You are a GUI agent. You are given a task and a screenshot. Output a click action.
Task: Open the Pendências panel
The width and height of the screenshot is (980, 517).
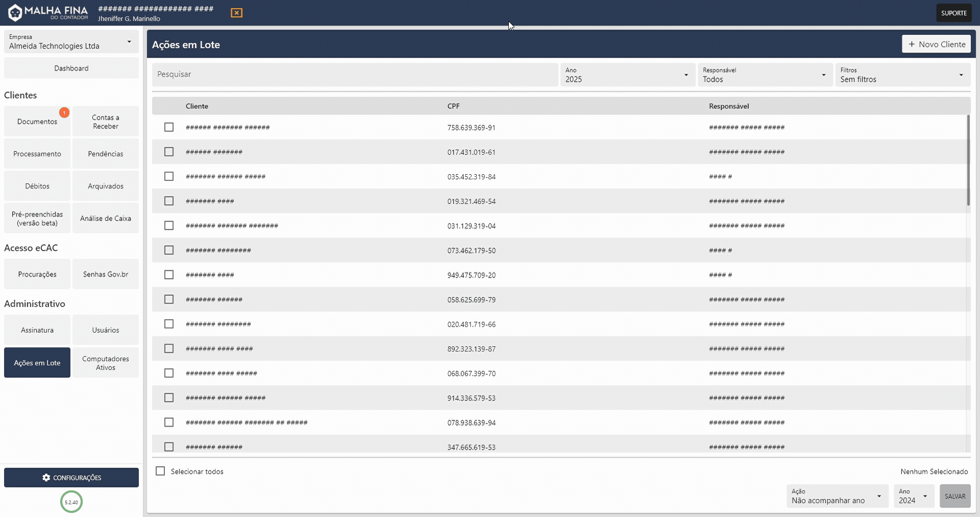(x=106, y=153)
